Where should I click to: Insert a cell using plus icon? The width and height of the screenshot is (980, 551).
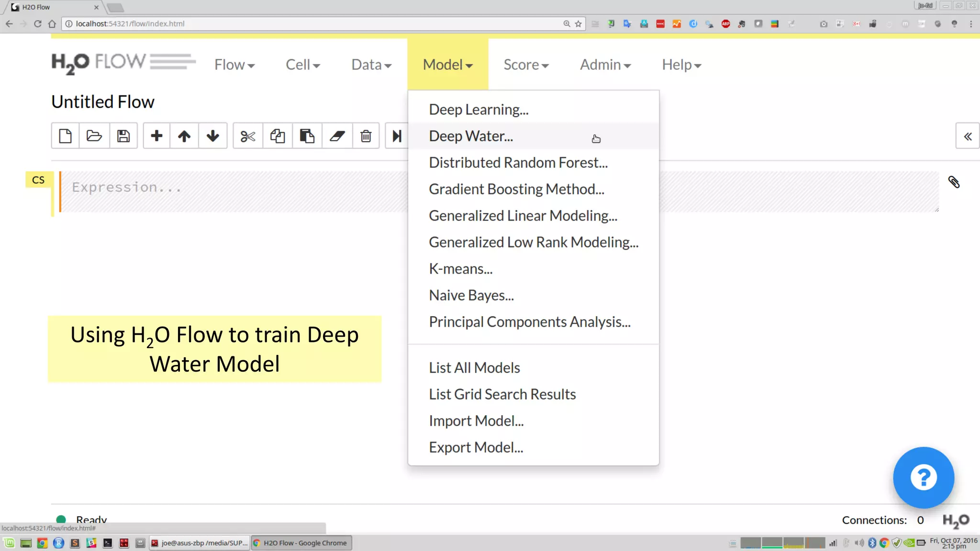coord(156,136)
